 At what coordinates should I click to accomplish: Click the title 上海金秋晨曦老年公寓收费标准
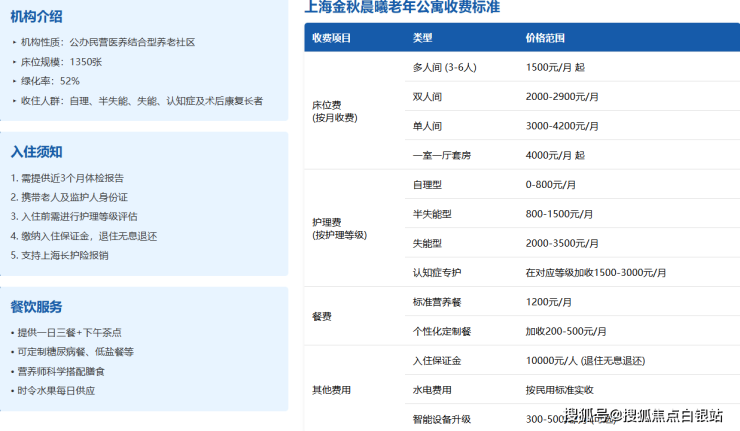pyautogui.click(x=402, y=7)
